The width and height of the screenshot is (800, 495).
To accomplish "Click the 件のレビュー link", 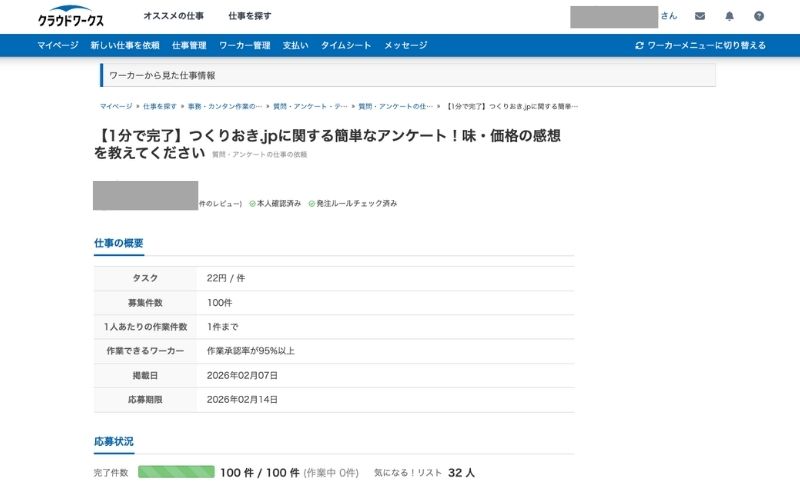I will point(220,204).
